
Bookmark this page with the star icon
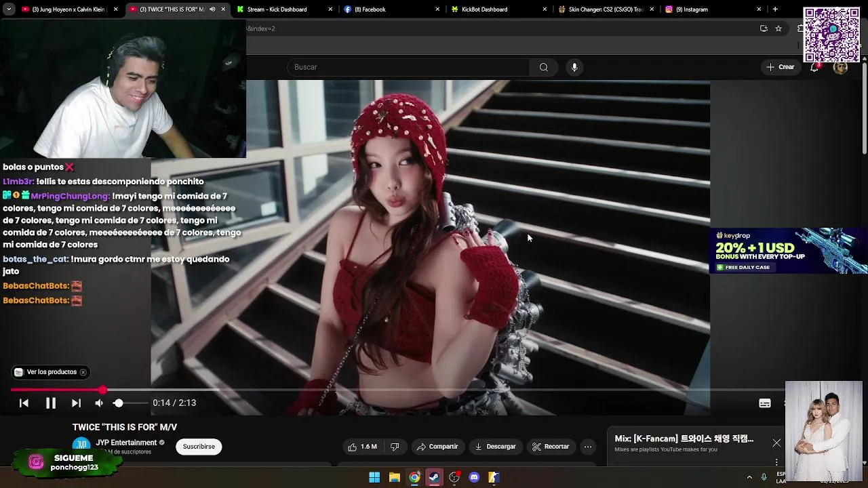(778, 28)
